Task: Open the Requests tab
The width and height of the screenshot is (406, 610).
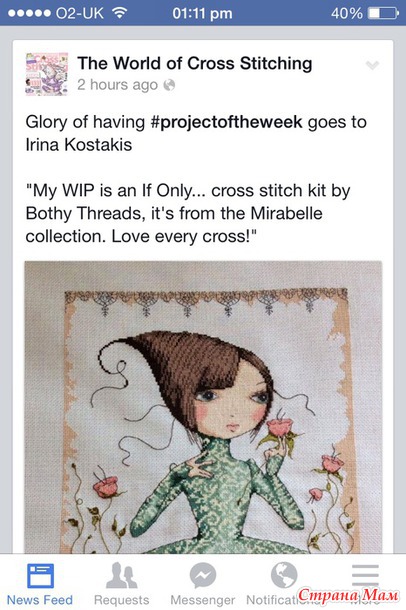Action: [121, 583]
